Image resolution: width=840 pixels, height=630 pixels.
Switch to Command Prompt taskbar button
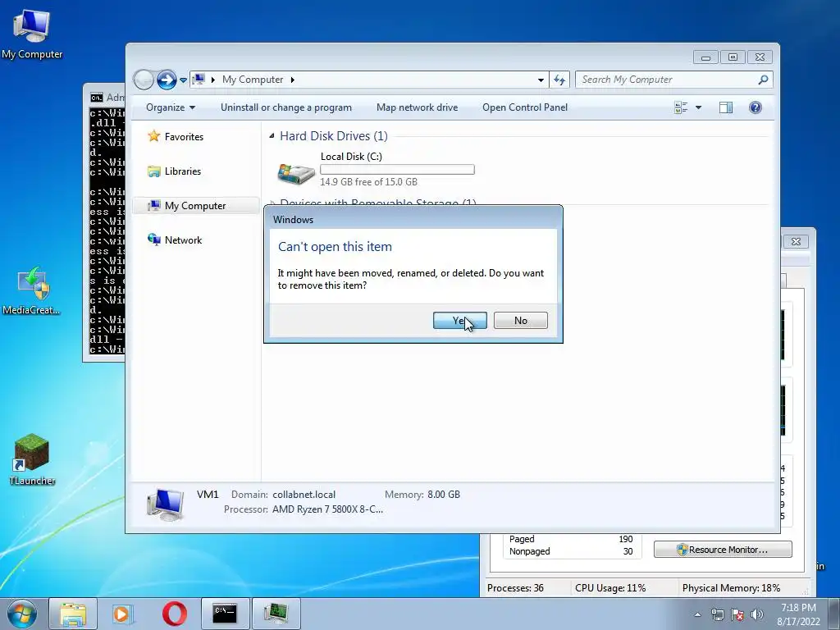point(225,614)
